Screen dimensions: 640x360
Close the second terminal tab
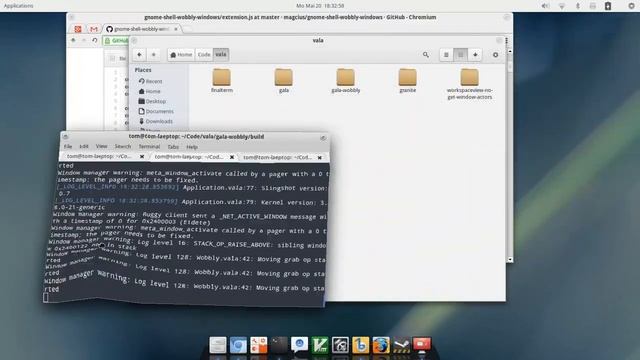232,157
